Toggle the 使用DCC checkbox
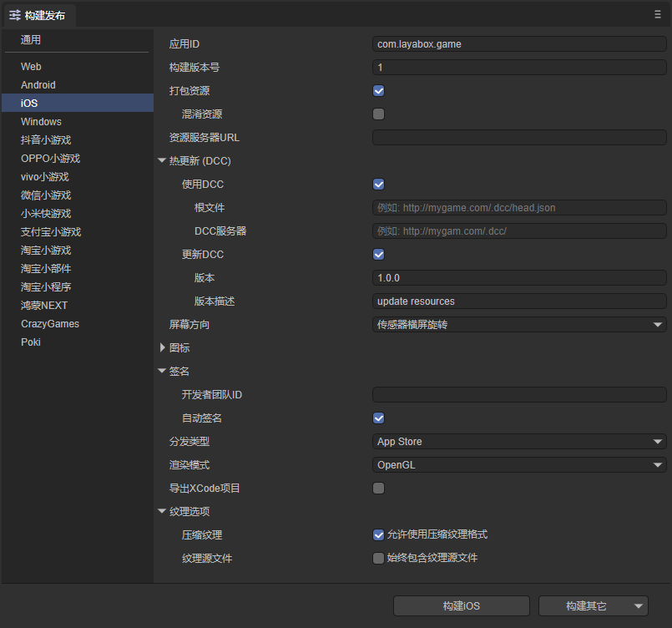This screenshot has width=672, height=628. click(378, 185)
